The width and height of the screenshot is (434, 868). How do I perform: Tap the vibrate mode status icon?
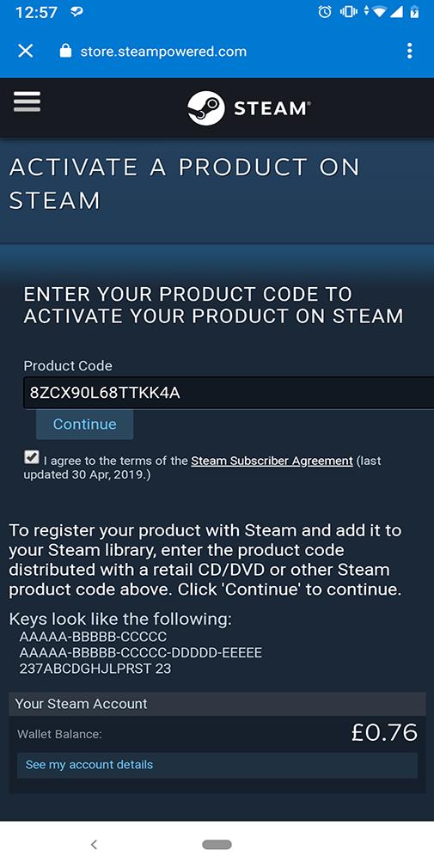click(349, 12)
